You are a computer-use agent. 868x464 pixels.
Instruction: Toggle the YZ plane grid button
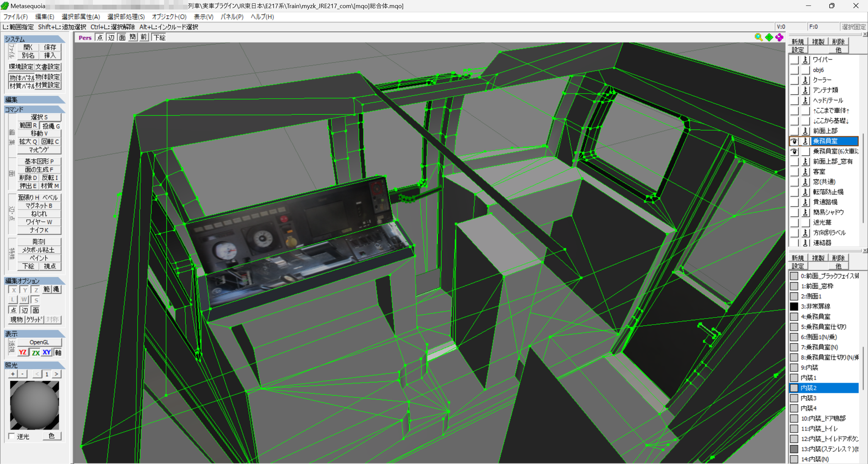coord(23,352)
